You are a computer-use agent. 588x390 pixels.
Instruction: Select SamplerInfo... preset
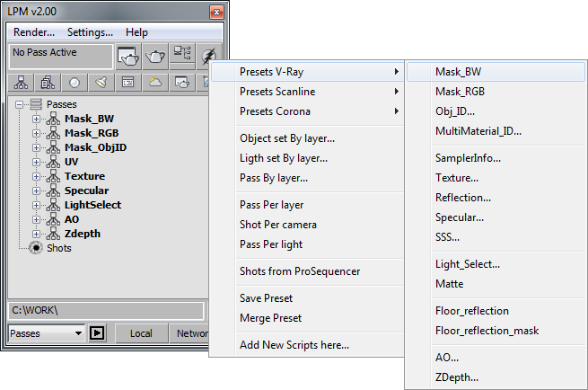(x=496, y=158)
